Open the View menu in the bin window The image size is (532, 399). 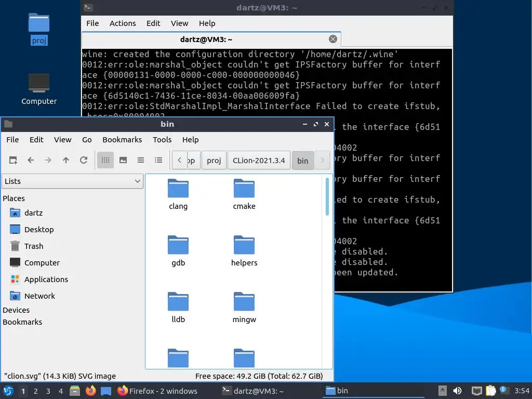pos(63,140)
